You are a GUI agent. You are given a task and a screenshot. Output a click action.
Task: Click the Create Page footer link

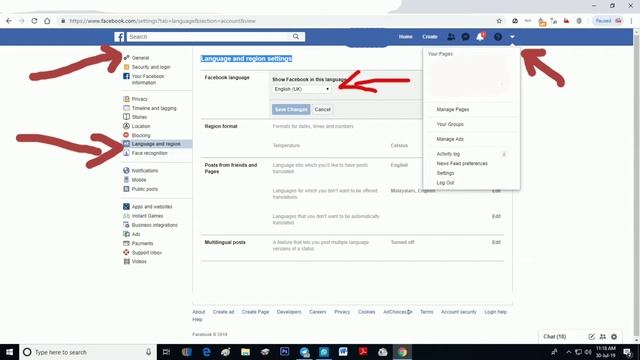[x=255, y=312]
